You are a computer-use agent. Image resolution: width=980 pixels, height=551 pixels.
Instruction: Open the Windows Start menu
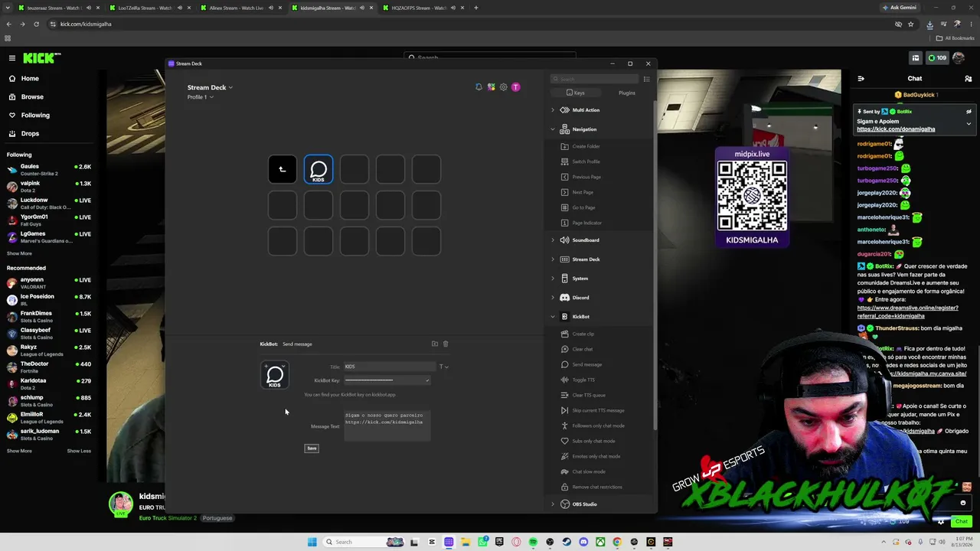pos(312,542)
